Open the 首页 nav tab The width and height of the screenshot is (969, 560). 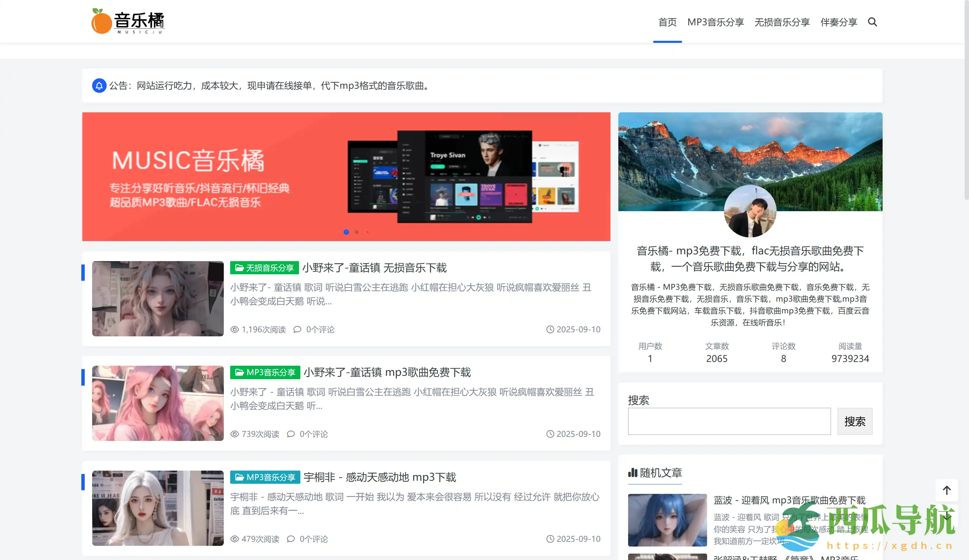coord(667,22)
